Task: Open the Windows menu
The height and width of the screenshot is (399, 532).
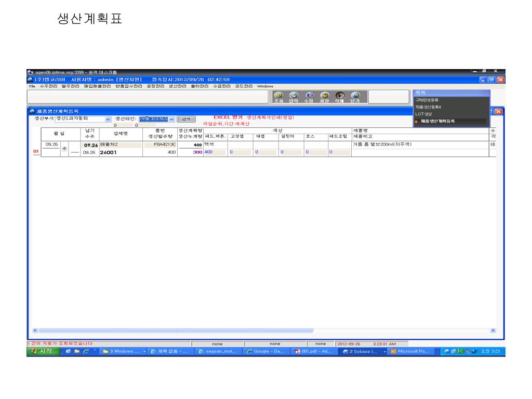Action: click(x=265, y=86)
